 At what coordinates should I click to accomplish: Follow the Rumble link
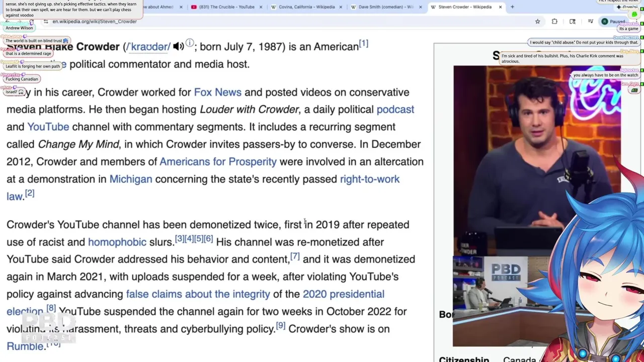(x=25, y=346)
